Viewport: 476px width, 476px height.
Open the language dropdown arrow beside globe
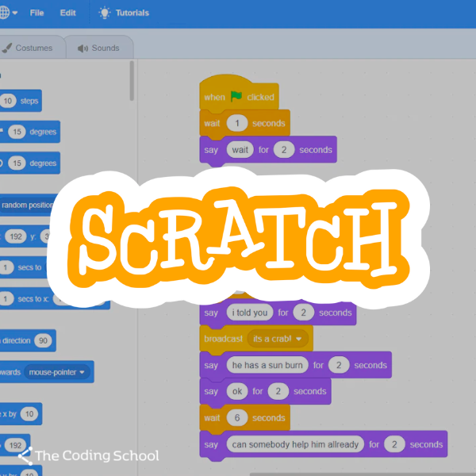pyautogui.click(x=15, y=14)
